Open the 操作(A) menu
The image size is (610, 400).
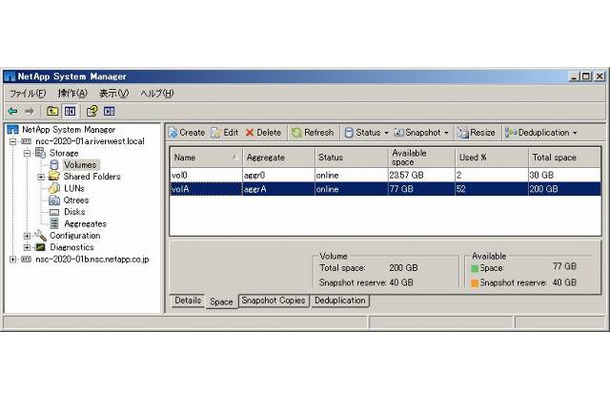click(72, 93)
